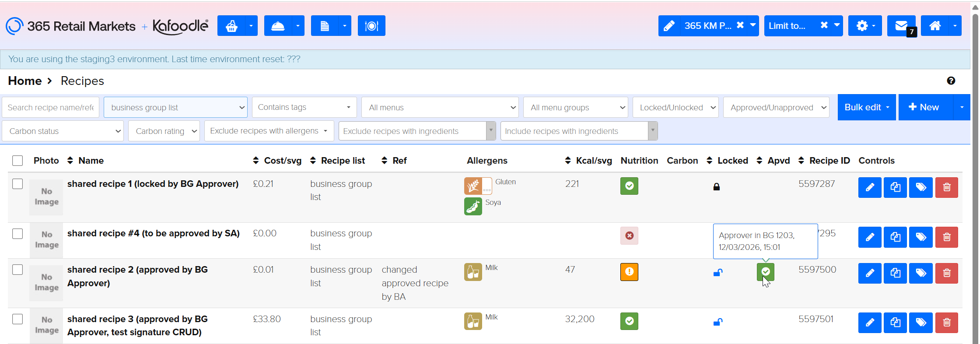
Task: Tick the select-all checkbox in table header
Action: pyautogui.click(x=17, y=161)
